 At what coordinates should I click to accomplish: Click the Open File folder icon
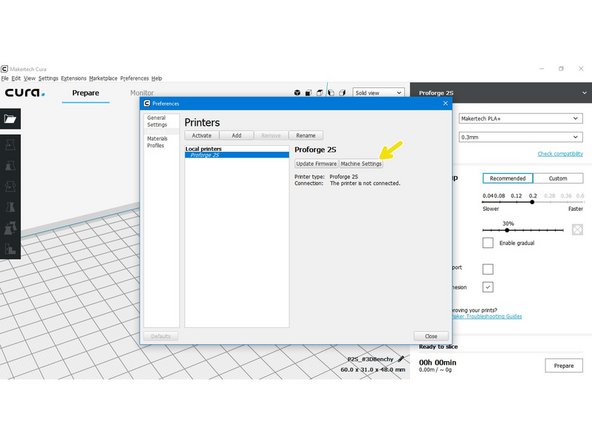[10, 119]
